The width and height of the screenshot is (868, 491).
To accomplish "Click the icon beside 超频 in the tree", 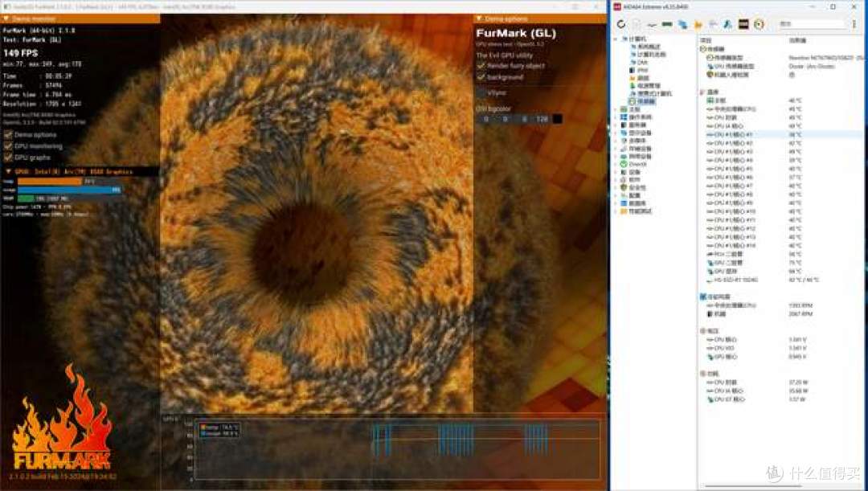I will click(x=633, y=78).
